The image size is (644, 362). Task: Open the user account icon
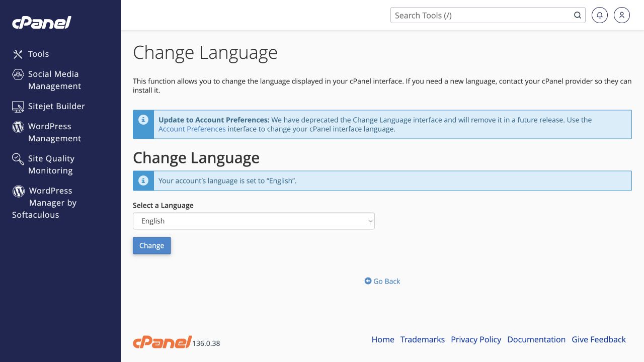pyautogui.click(x=622, y=15)
